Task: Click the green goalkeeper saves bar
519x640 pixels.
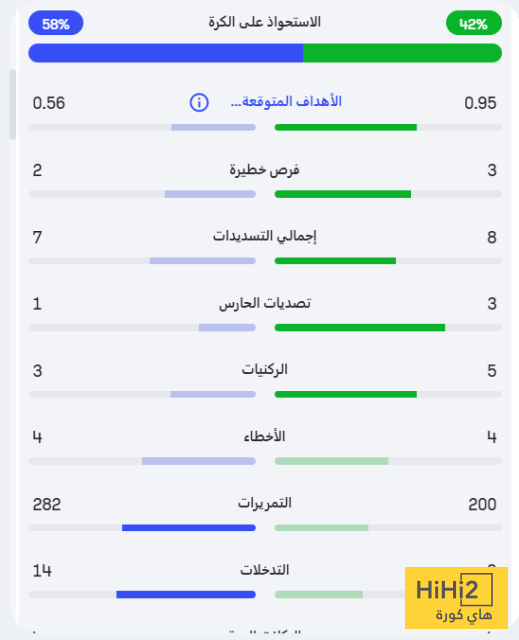Action: 360,327
